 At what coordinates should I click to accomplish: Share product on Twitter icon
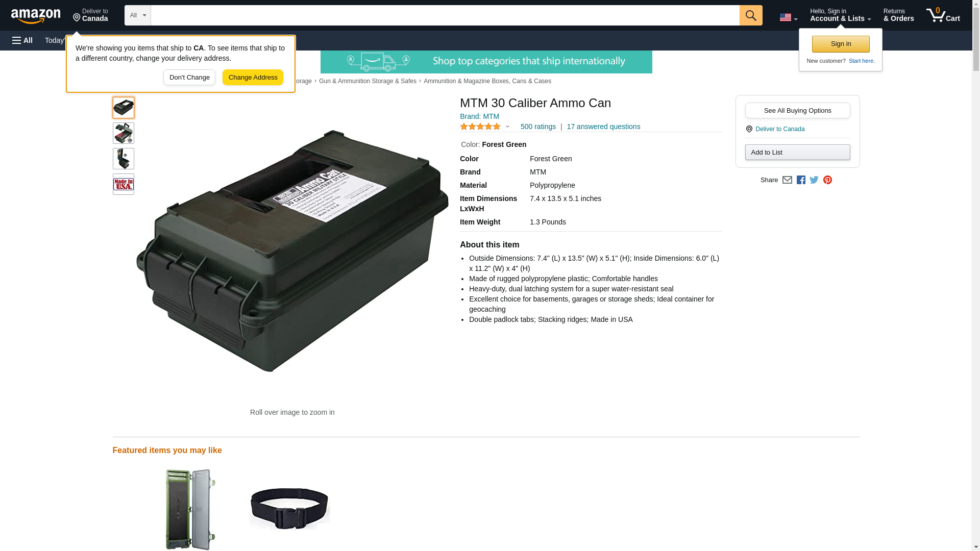click(814, 180)
